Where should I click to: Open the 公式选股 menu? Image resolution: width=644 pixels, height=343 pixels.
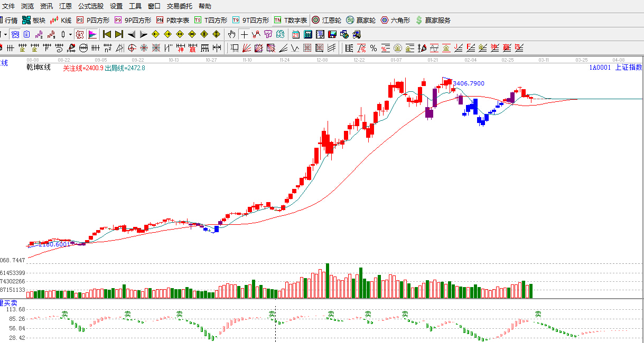pos(91,6)
